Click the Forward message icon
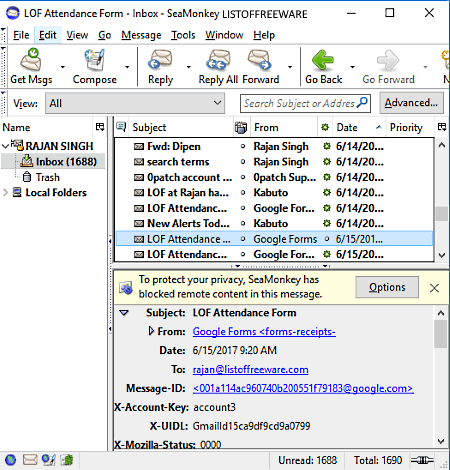 click(x=259, y=59)
